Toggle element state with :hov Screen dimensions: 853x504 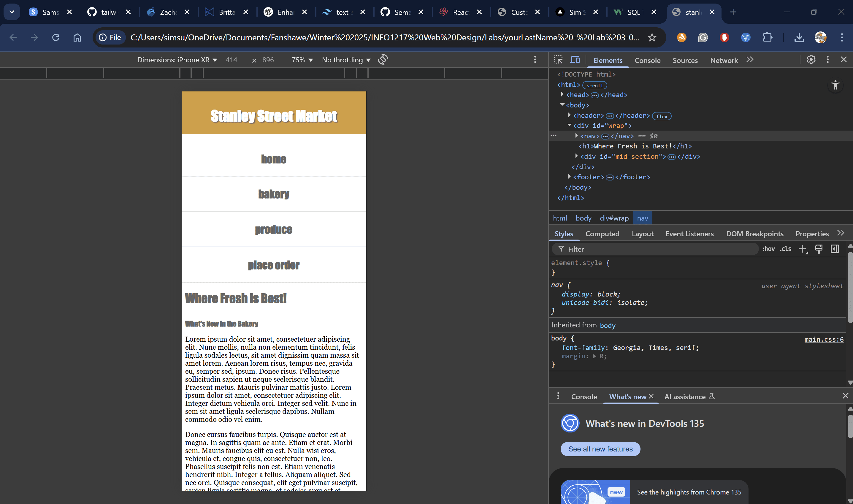(768, 249)
